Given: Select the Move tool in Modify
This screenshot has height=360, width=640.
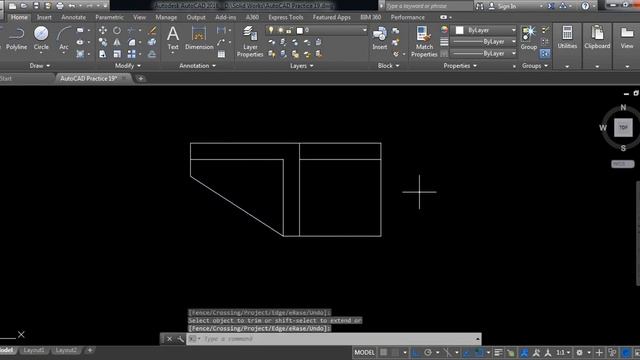Looking at the screenshot, I should click(103, 30).
